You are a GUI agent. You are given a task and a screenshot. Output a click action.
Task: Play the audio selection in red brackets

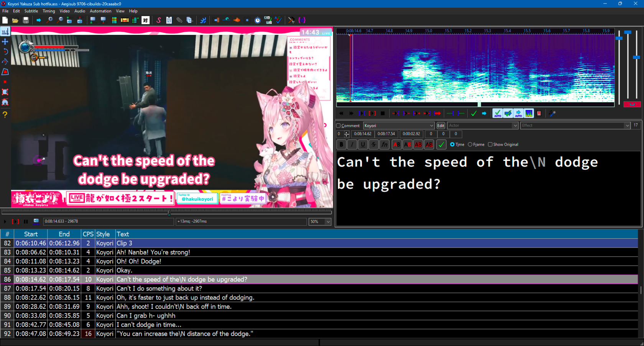(372, 113)
